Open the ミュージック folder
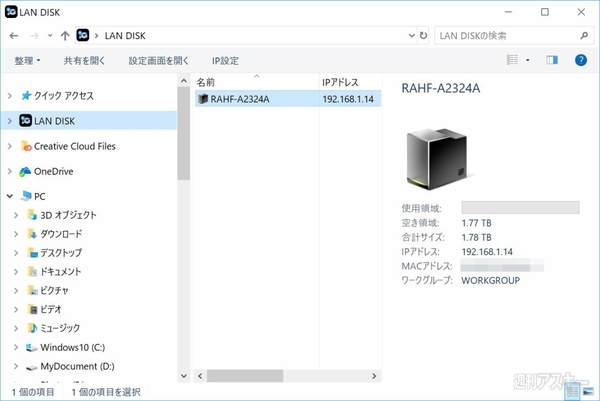This screenshot has height=401, width=600. pyautogui.click(x=54, y=328)
